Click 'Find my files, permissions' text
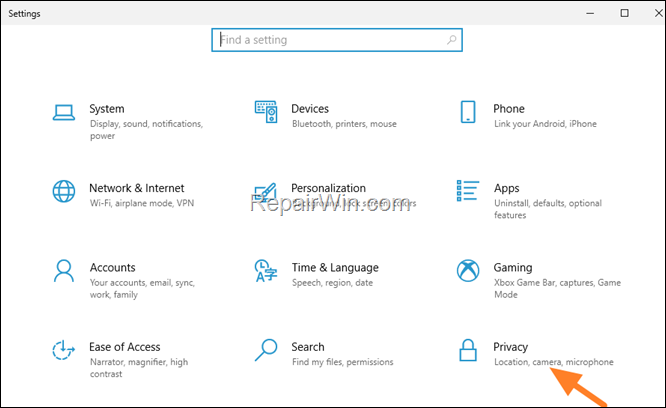The width and height of the screenshot is (666, 408). click(342, 362)
